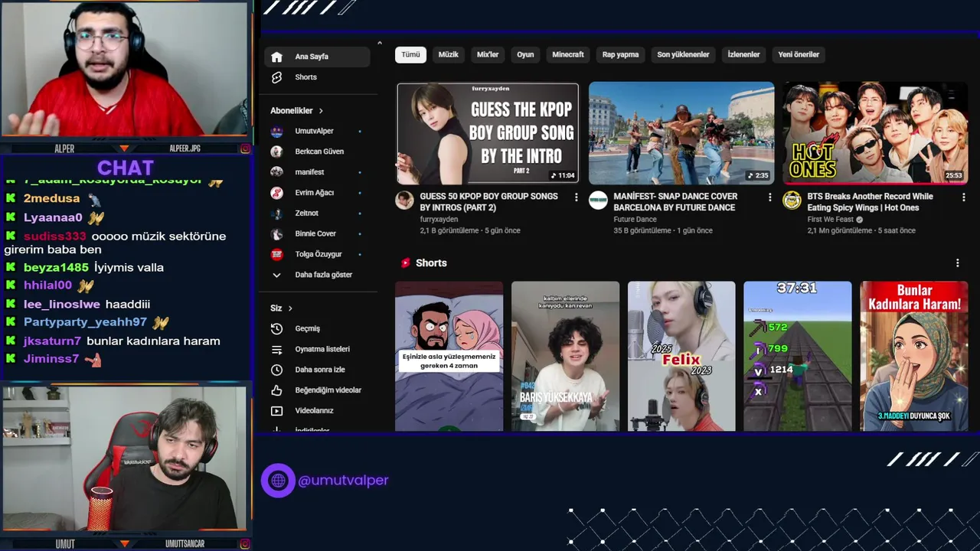Click lee_linoslwe username in chat
This screenshot has width=980, height=551.
(x=62, y=305)
